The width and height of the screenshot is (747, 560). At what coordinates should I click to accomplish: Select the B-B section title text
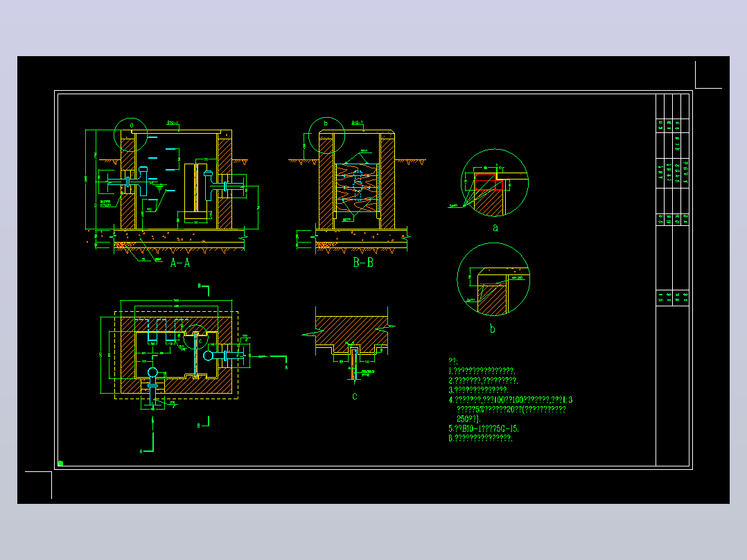point(363,262)
